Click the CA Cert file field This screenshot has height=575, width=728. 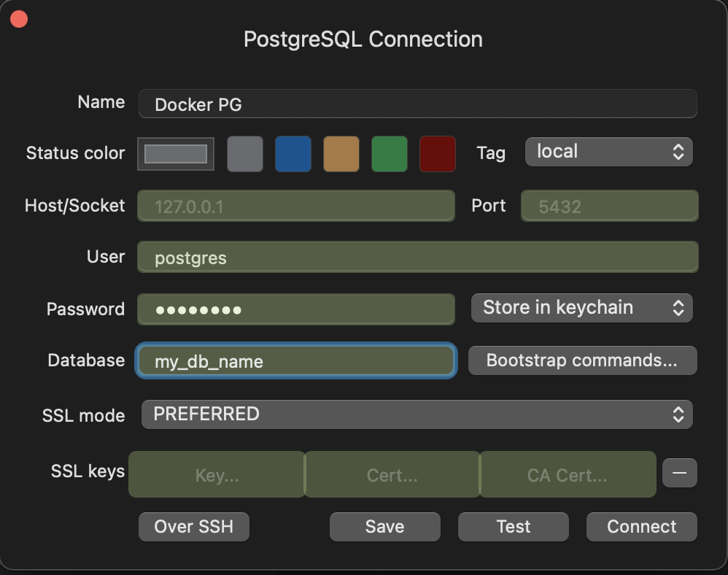pyautogui.click(x=567, y=475)
